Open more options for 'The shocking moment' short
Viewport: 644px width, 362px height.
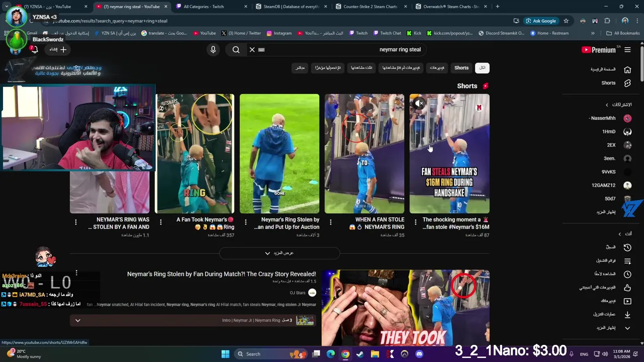pyautogui.click(x=416, y=222)
